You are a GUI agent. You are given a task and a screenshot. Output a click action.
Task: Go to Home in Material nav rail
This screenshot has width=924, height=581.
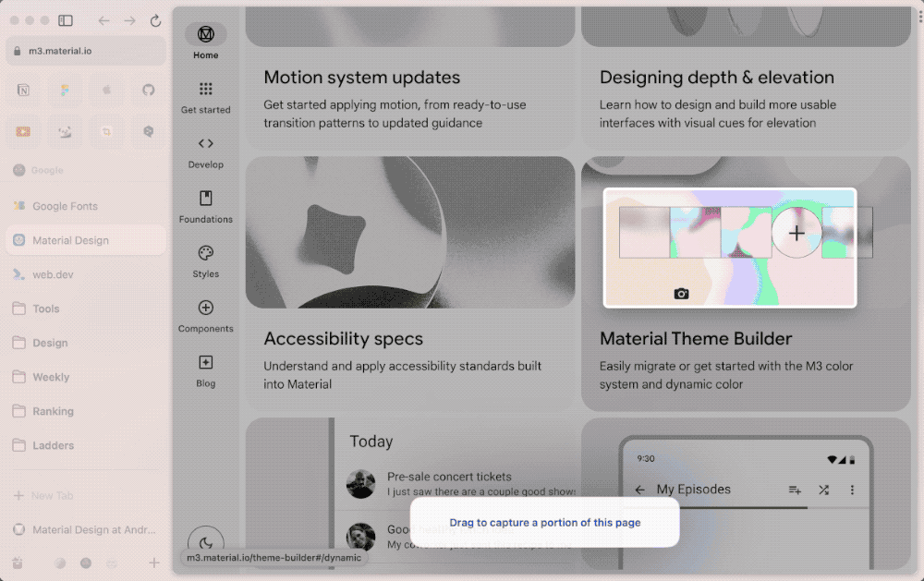point(206,42)
